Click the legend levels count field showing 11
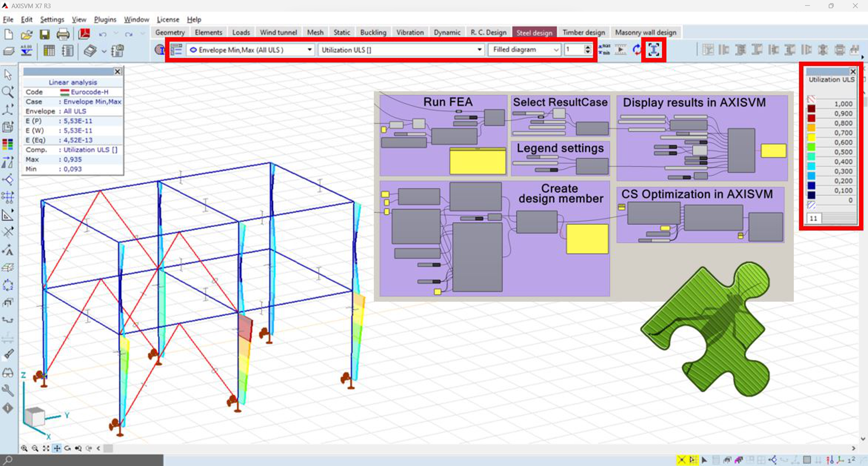Viewport: 868px width, 466px height. [x=814, y=218]
